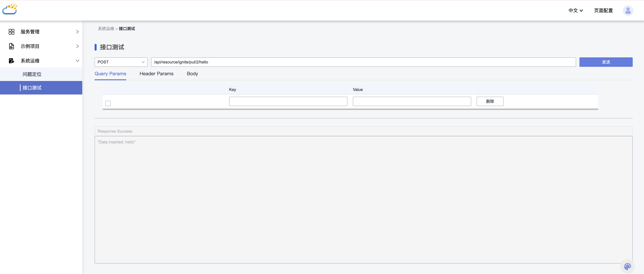Open 页面配置 page settings
This screenshot has width=644, height=274.
click(x=603, y=10)
